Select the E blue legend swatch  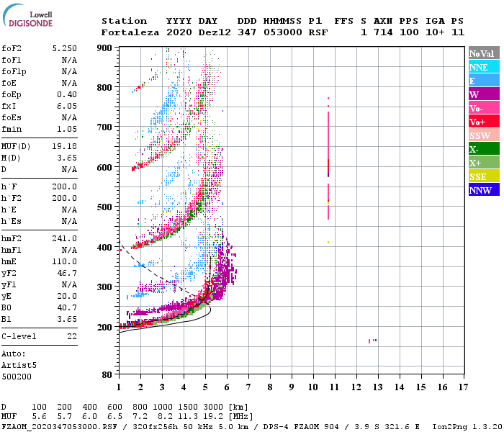484,81
